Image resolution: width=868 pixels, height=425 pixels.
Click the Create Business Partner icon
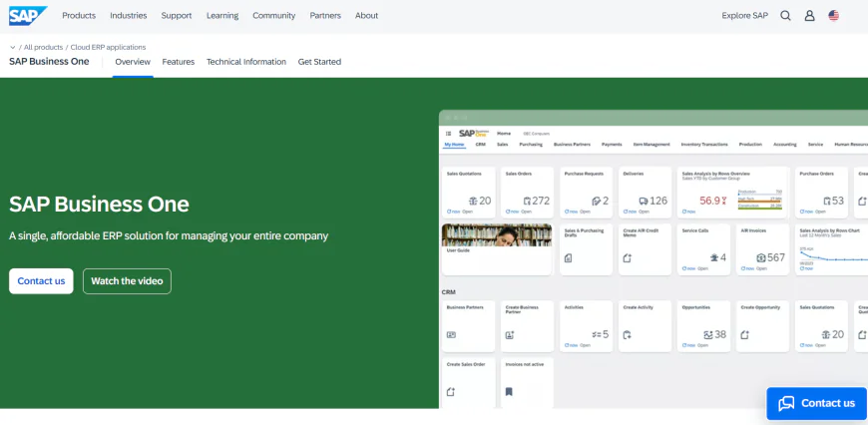pyautogui.click(x=510, y=335)
